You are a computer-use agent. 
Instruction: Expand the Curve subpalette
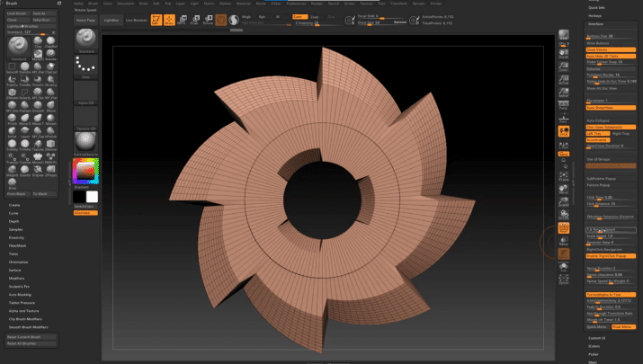point(13,213)
